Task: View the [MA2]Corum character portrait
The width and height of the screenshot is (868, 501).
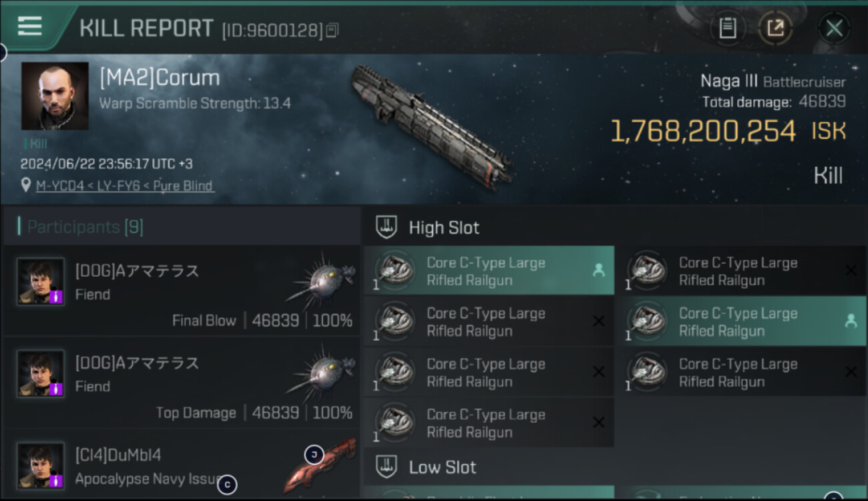Action: [55, 96]
